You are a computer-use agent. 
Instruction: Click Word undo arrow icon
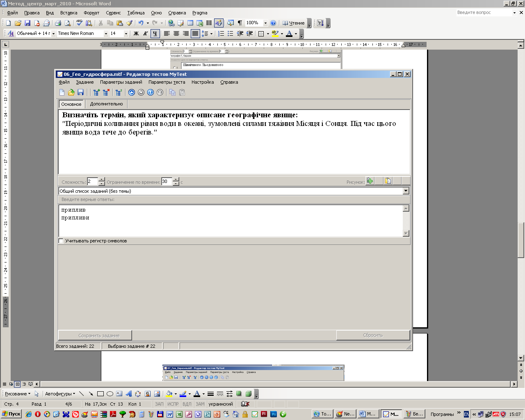[141, 23]
